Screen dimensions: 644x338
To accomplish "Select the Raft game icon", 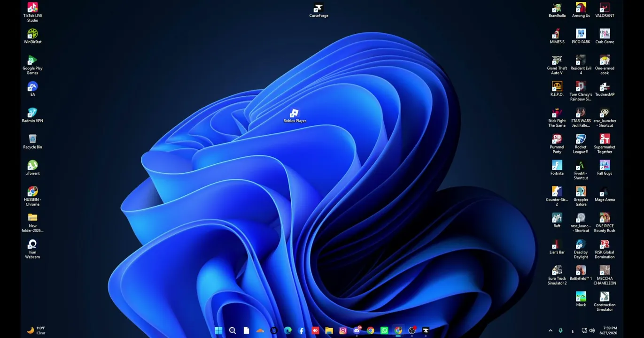I will [557, 220].
